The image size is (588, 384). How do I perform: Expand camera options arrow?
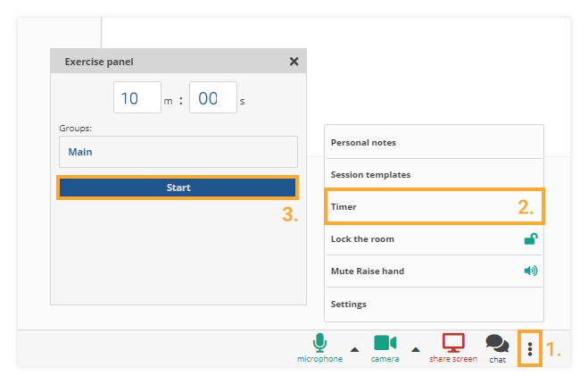[x=415, y=350]
